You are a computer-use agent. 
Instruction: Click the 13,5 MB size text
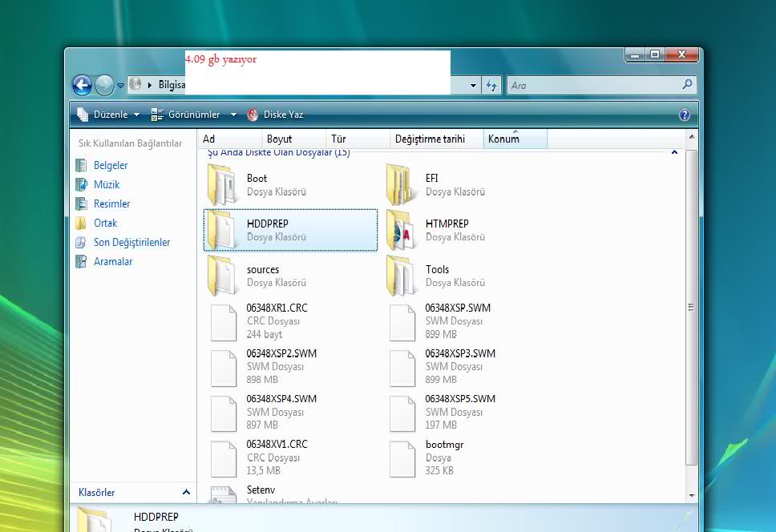click(264, 470)
